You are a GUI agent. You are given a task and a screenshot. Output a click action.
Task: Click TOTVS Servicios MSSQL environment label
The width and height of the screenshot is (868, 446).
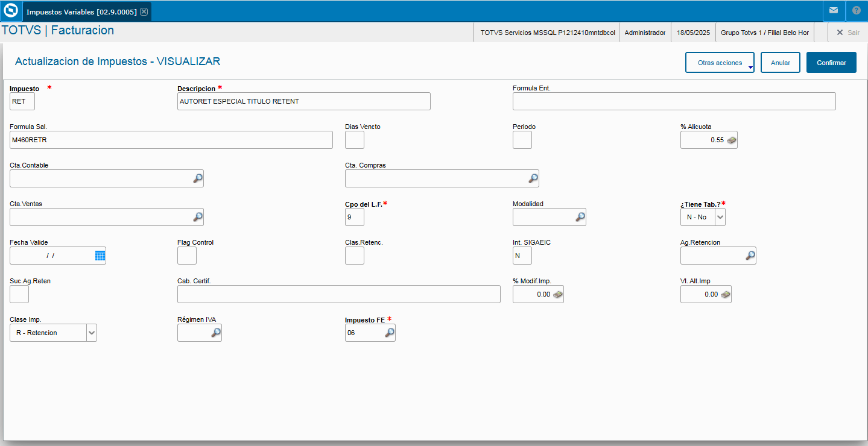click(x=548, y=33)
